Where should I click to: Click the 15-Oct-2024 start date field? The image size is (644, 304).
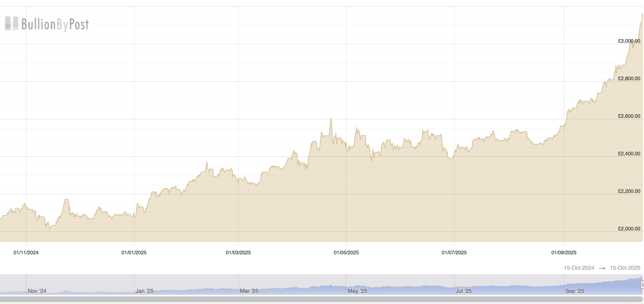tap(579, 268)
